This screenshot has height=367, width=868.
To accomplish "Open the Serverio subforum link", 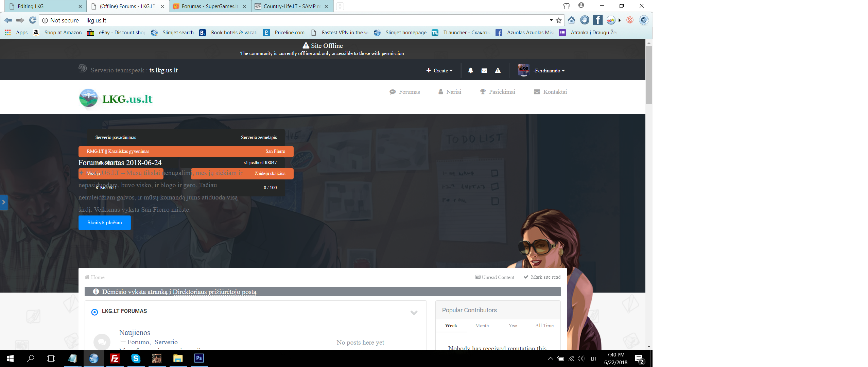I will click(166, 342).
